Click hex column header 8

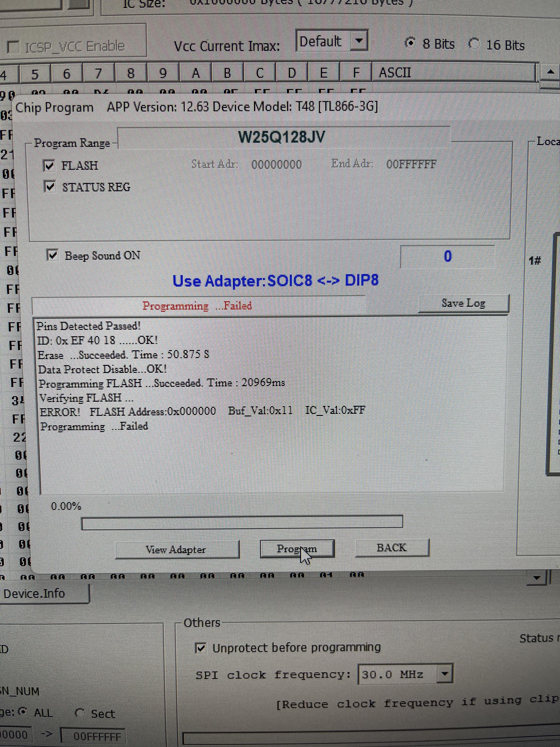click(131, 73)
